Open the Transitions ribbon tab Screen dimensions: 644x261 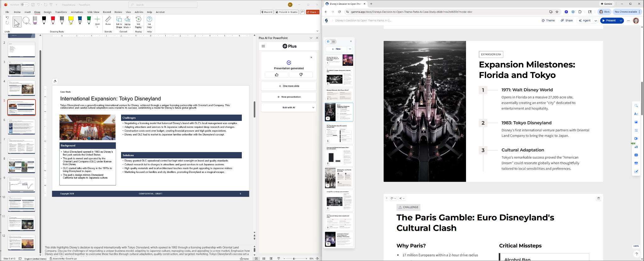click(61, 12)
